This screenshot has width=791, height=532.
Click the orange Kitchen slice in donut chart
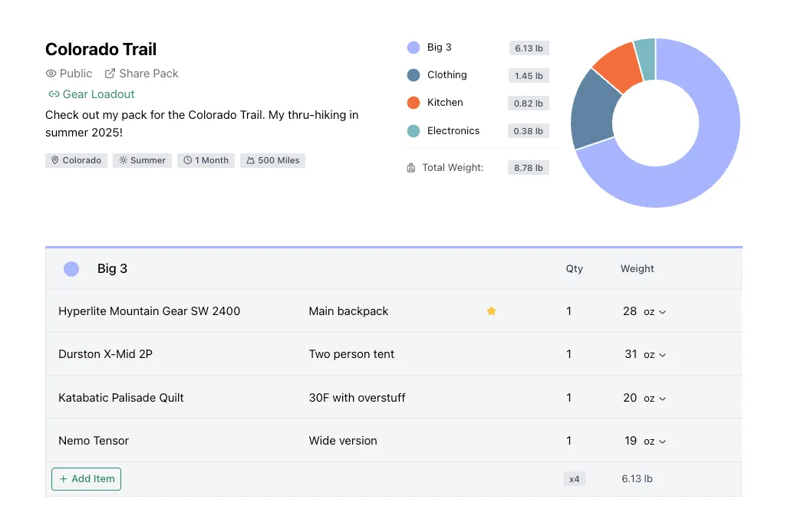(616, 66)
